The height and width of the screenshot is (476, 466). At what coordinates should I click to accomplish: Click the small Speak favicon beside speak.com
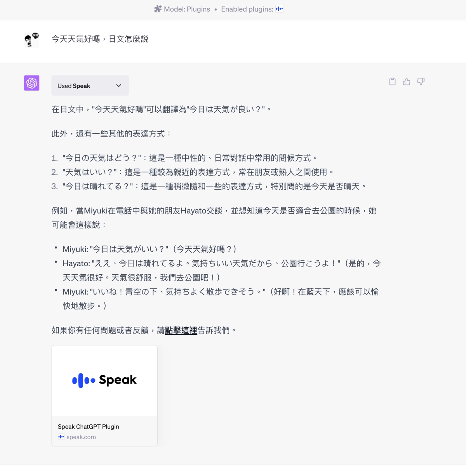pyautogui.click(x=61, y=437)
